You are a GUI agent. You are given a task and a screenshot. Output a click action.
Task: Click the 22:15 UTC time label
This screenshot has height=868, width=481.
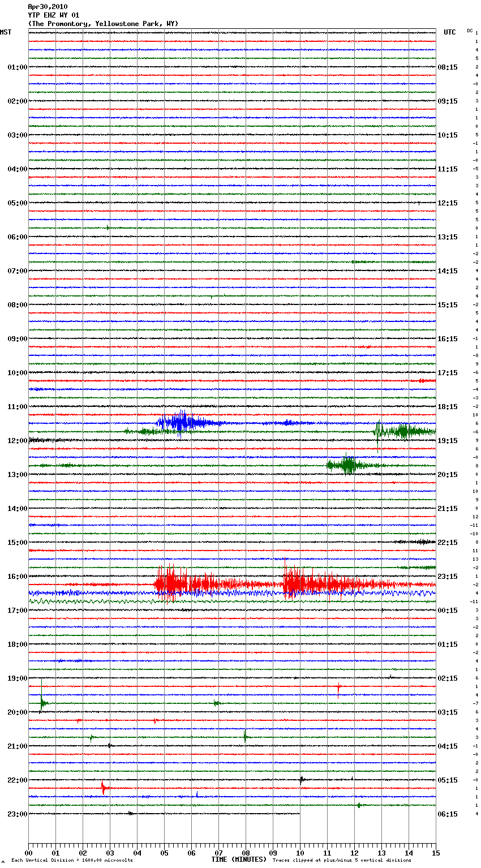click(x=448, y=543)
